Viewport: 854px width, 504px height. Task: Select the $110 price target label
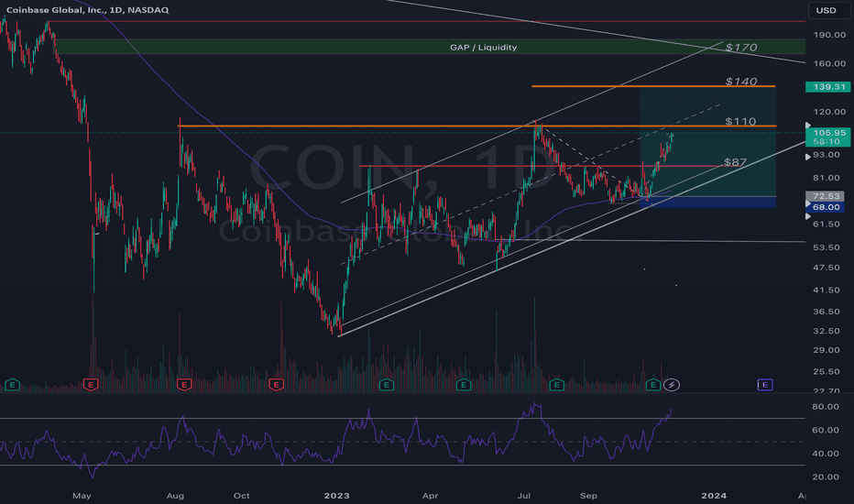coord(740,121)
